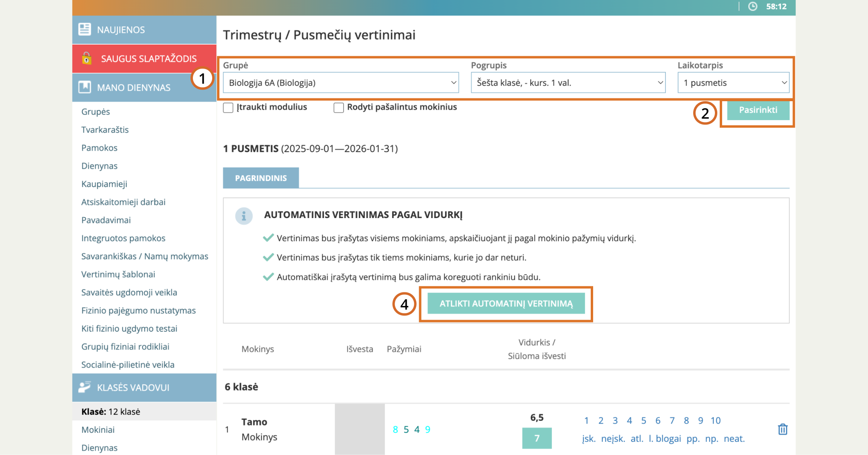Image resolution: width=868 pixels, height=455 pixels.
Task: Open Tvarkaraštis in the sidebar menu
Action: (x=105, y=130)
